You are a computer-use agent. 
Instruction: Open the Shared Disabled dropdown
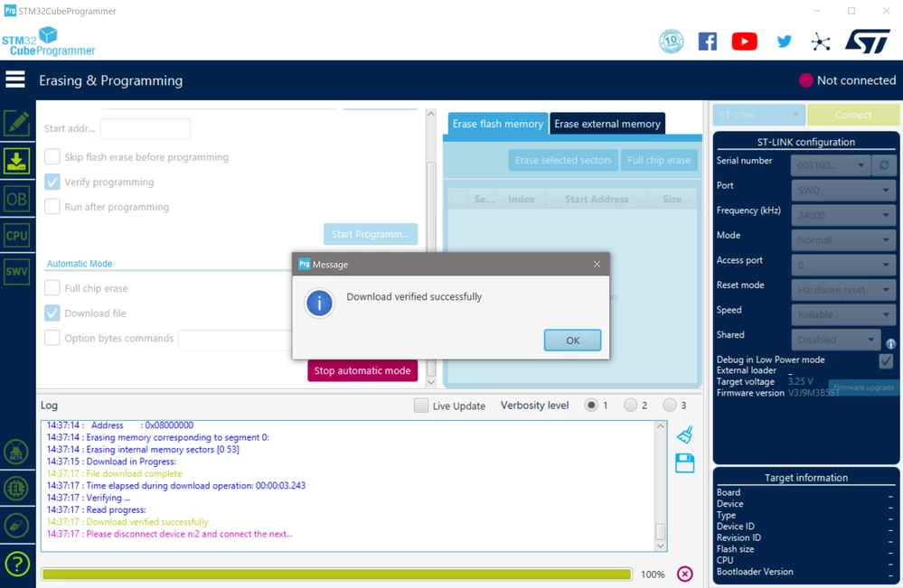[x=836, y=340]
